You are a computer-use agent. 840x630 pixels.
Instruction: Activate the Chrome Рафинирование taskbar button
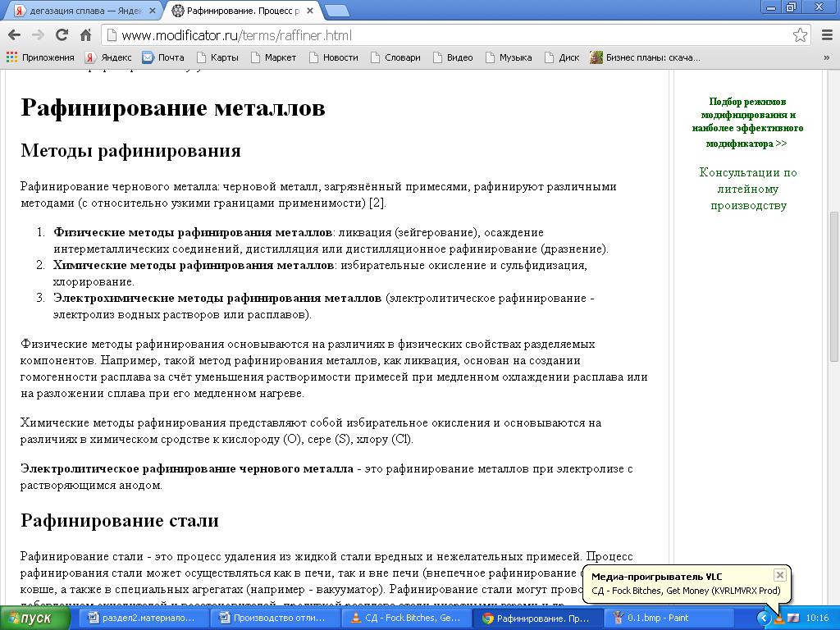tap(537, 619)
